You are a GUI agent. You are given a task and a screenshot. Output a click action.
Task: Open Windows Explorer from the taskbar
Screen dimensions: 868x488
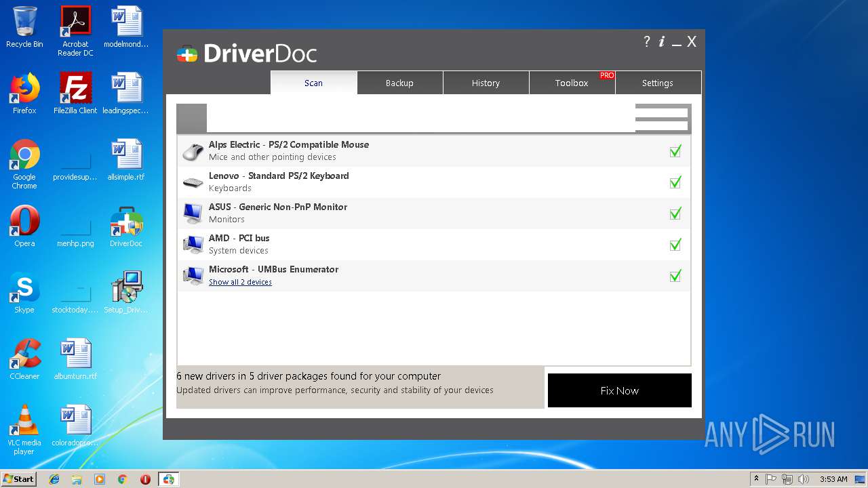(x=77, y=479)
